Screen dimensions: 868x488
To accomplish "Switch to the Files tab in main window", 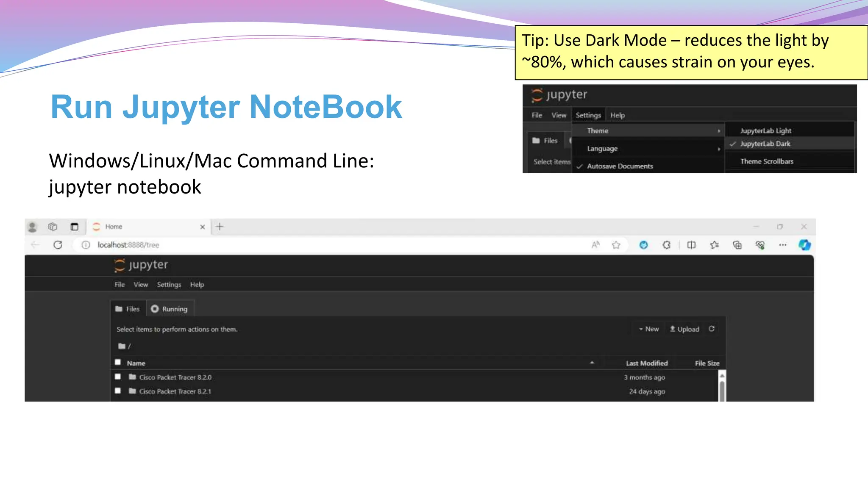I will [128, 309].
